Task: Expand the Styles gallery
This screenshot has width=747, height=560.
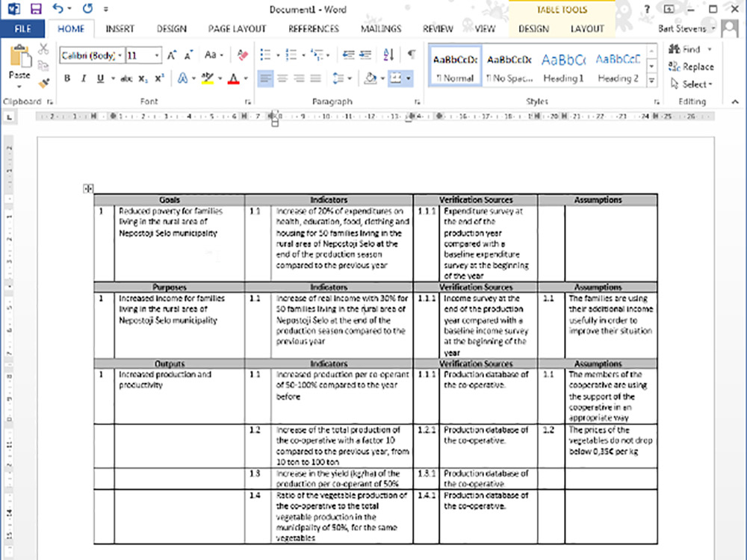Action: point(651,81)
